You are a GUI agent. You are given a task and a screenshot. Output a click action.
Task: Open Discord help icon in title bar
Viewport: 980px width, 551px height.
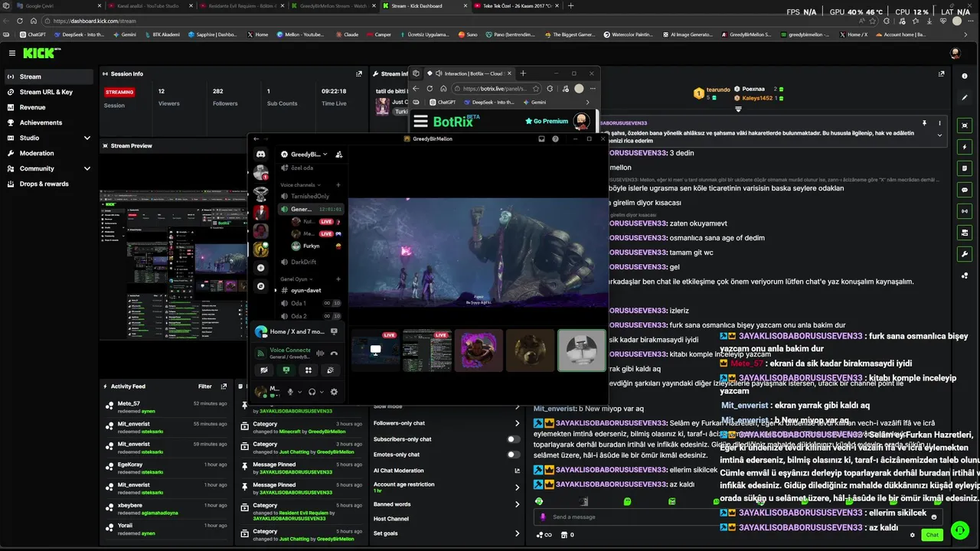tap(555, 139)
